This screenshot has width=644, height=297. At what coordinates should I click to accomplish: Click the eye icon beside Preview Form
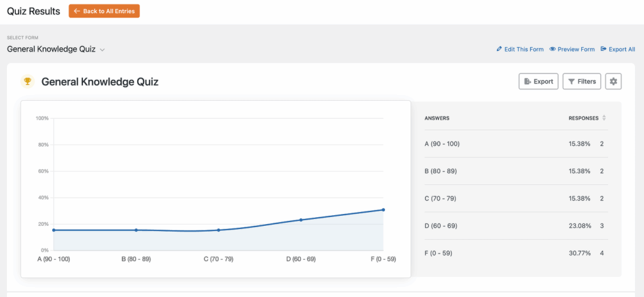[552, 49]
